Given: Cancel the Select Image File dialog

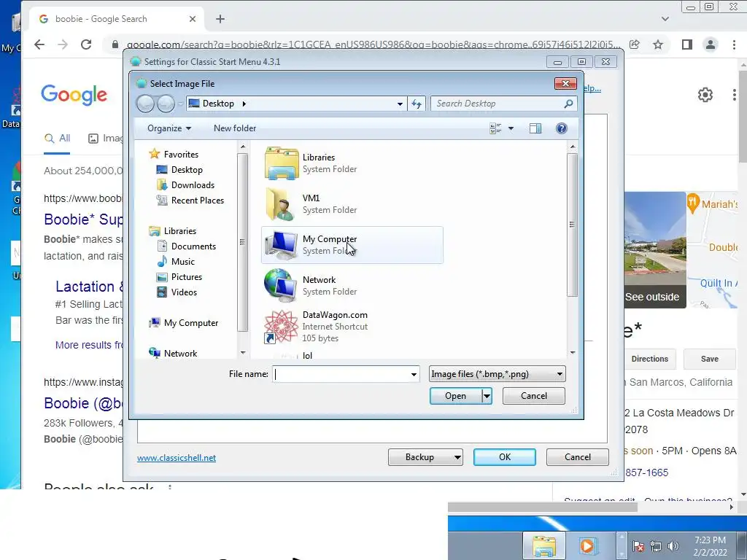Looking at the screenshot, I should [x=533, y=396].
